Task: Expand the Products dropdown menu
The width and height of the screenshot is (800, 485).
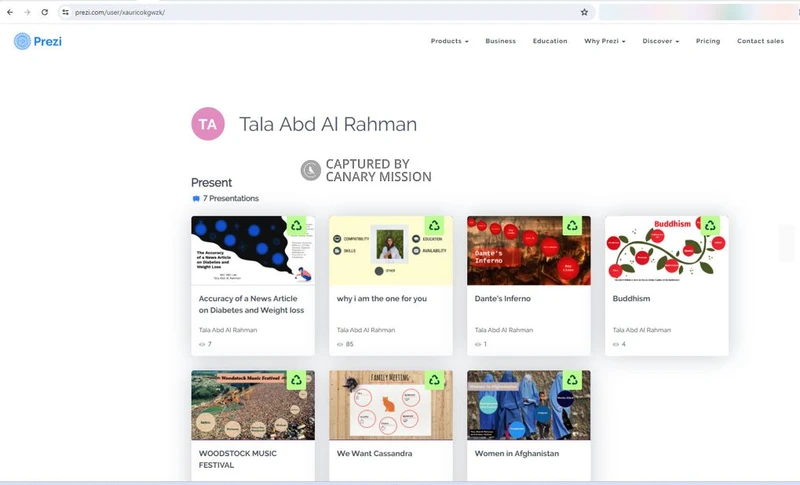Action: (449, 41)
